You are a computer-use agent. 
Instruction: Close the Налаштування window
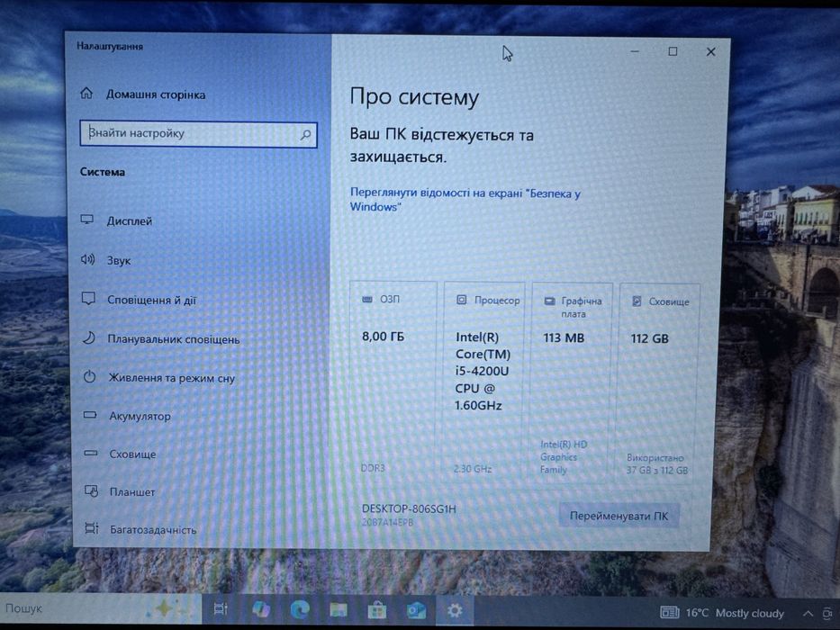tap(711, 52)
